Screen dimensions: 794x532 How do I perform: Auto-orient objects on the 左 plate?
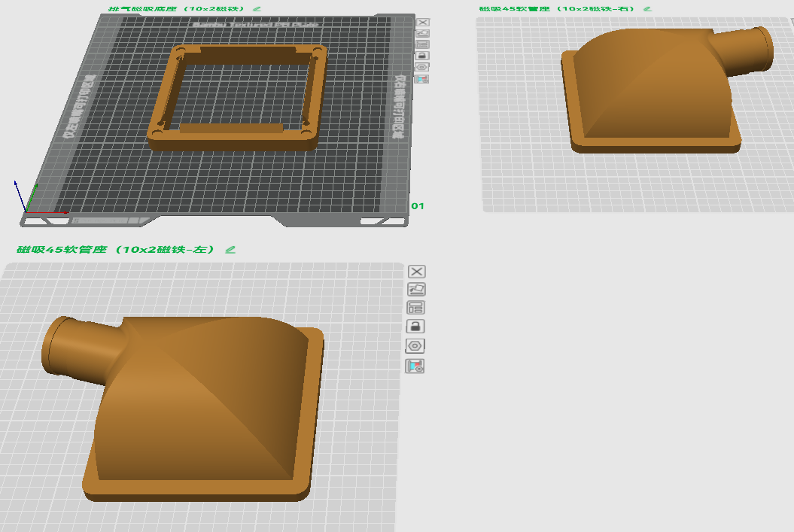[416, 290]
